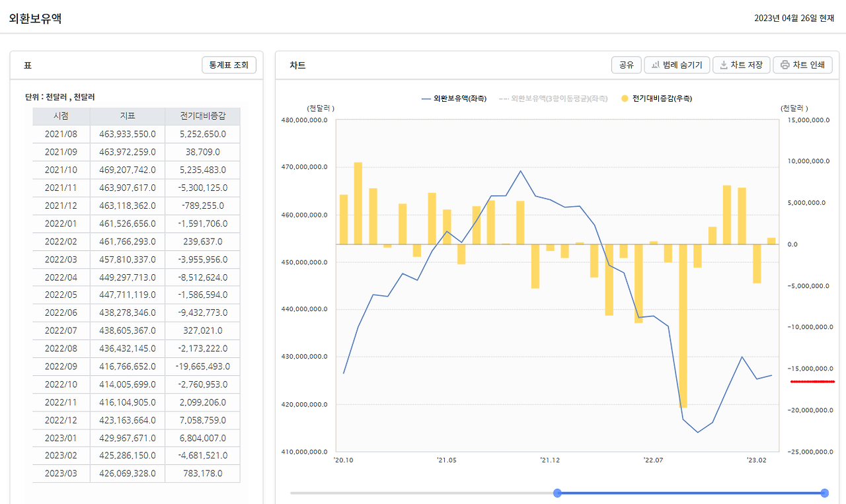This screenshot has height=504, width=846.
Task: Select the 327,021.0 change cell
Action: 203,330
